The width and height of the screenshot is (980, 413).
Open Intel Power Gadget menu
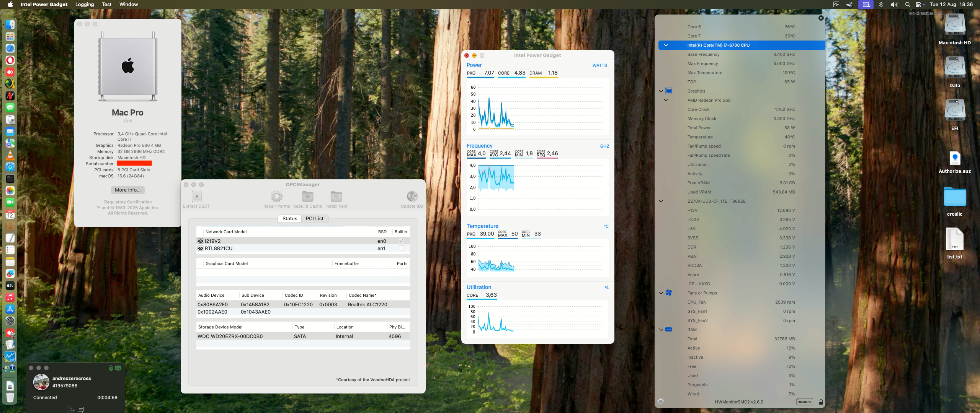pos(44,5)
